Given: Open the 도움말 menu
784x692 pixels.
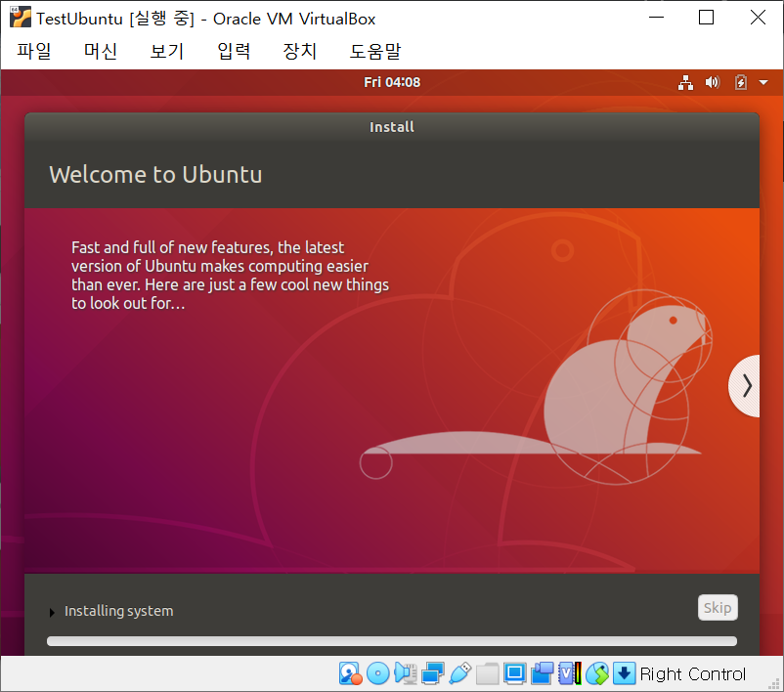Looking at the screenshot, I should pyautogui.click(x=375, y=51).
